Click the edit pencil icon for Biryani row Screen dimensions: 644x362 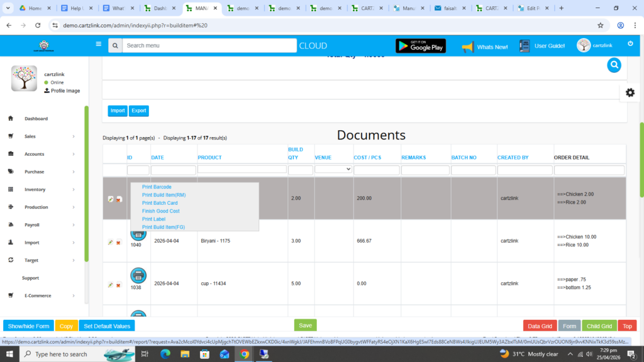[110, 243]
